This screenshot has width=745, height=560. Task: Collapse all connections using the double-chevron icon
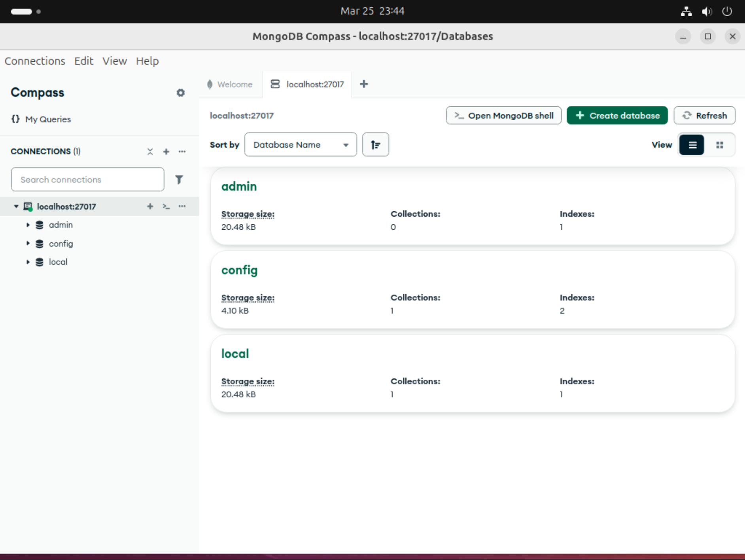(x=150, y=151)
